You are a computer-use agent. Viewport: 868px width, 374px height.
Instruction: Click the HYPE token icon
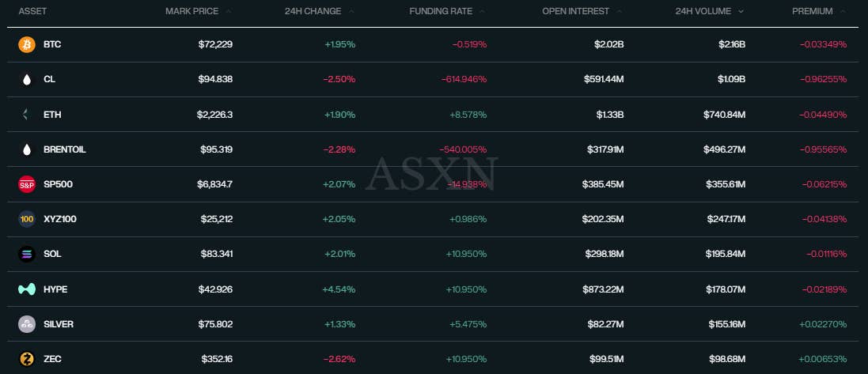point(27,289)
